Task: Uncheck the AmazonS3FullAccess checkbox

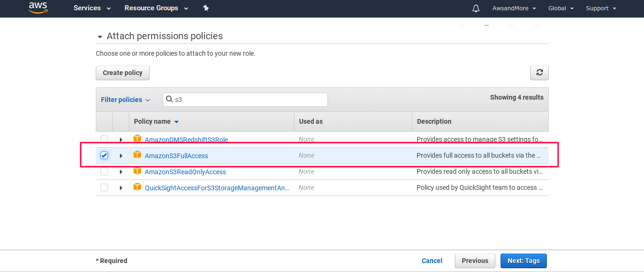Action: click(x=104, y=155)
